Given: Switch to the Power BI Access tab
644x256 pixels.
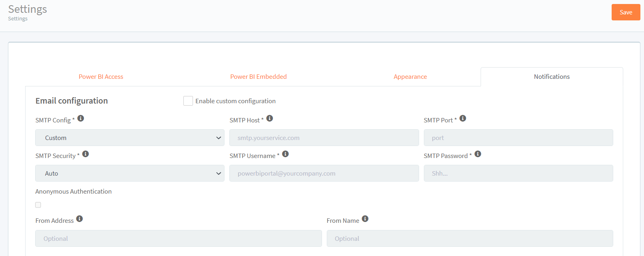Looking at the screenshot, I should [101, 77].
